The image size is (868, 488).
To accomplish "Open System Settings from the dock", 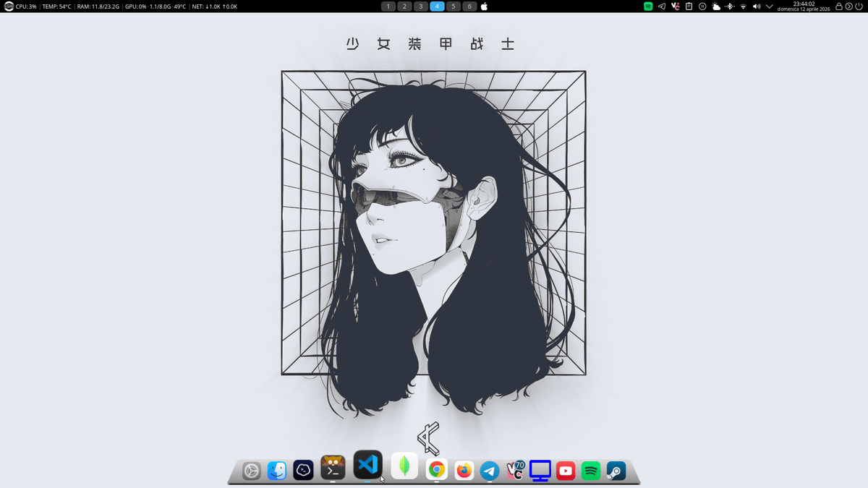I will tap(251, 471).
